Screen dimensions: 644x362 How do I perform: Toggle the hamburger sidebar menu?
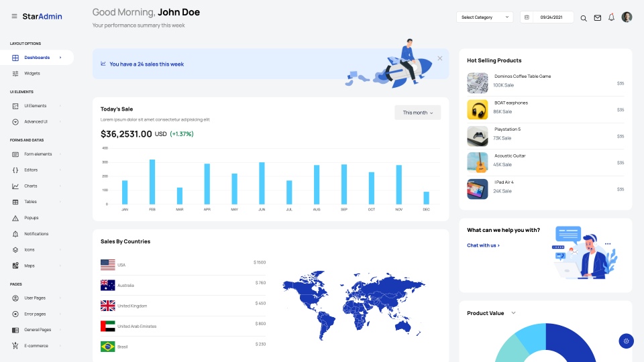(14, 16)
